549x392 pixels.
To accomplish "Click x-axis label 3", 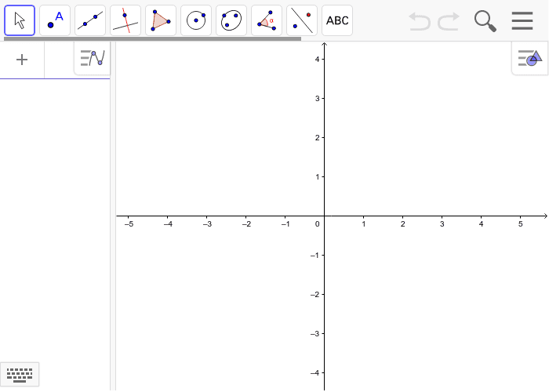I will (442, 224).
